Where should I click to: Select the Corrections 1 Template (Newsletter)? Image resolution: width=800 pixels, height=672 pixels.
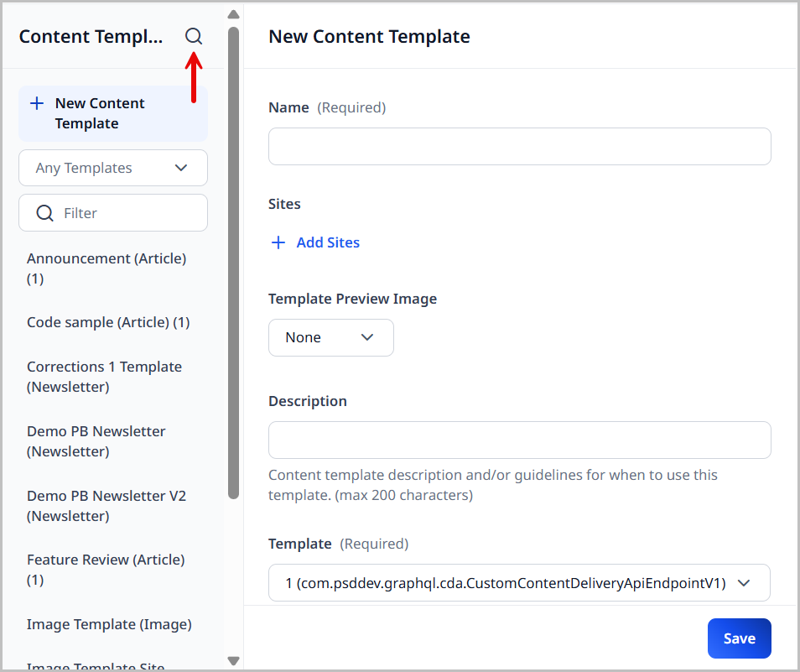[x=104, y=376]
